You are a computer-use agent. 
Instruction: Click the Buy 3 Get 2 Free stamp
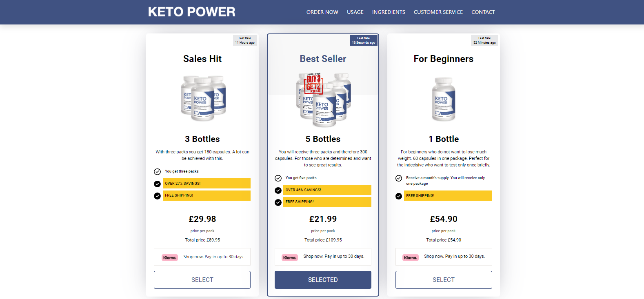tap(314, 84)
